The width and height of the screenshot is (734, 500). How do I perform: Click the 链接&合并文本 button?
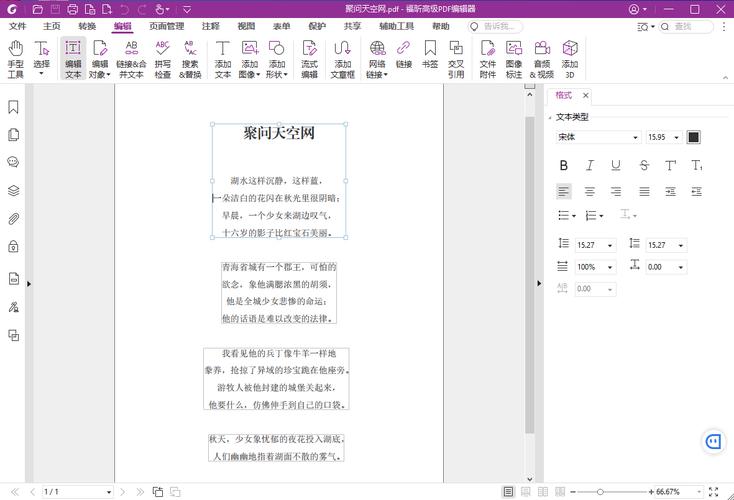click(131, 59)
